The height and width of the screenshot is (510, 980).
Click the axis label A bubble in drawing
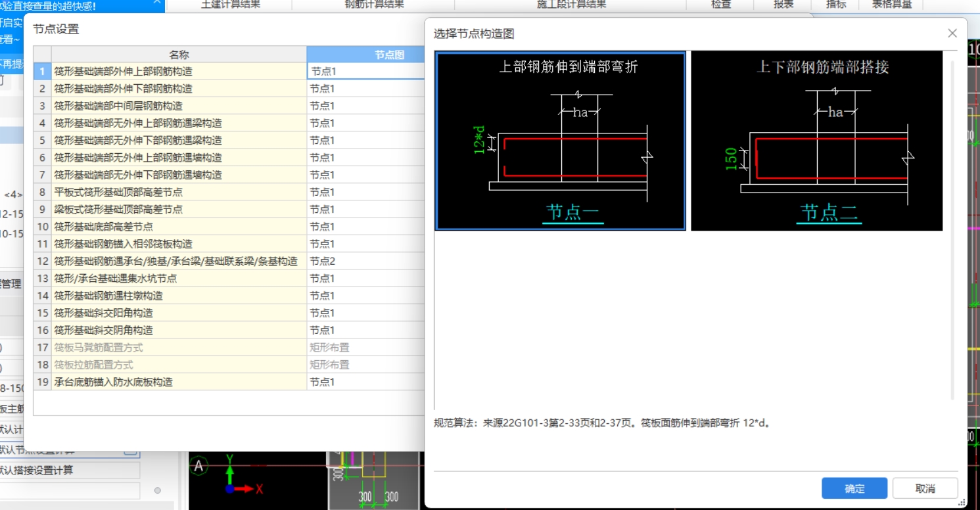click(x=199, y=467)
